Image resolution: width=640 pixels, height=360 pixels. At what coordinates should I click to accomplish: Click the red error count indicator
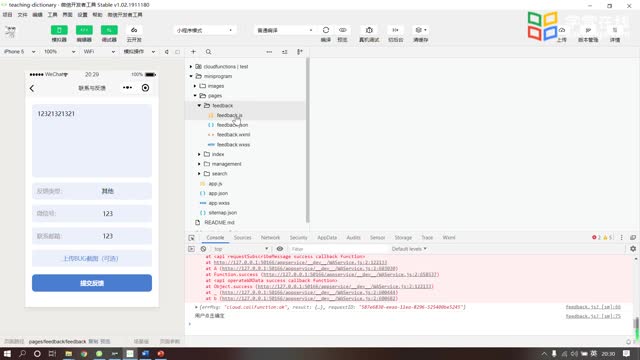coord(596,238)
